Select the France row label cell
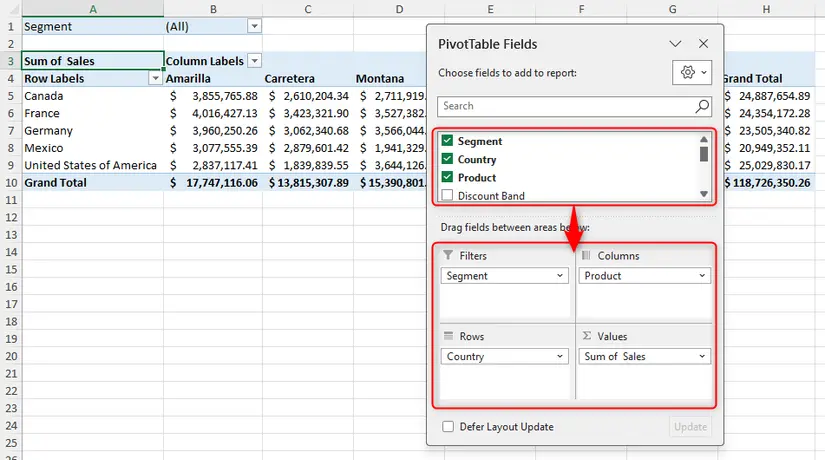Viewport: 825px width, 460px height. click(93, 113)
